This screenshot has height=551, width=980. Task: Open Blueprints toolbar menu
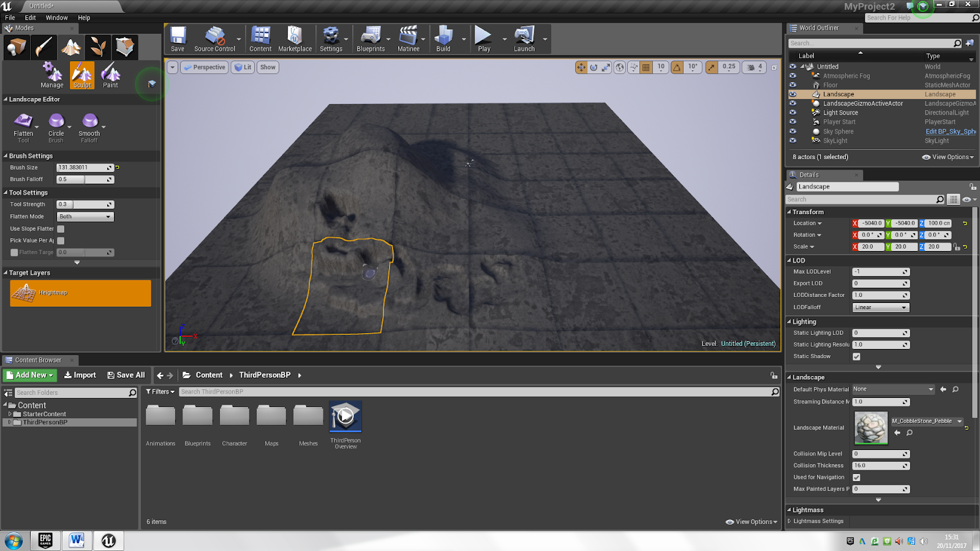tap(371, 39)
